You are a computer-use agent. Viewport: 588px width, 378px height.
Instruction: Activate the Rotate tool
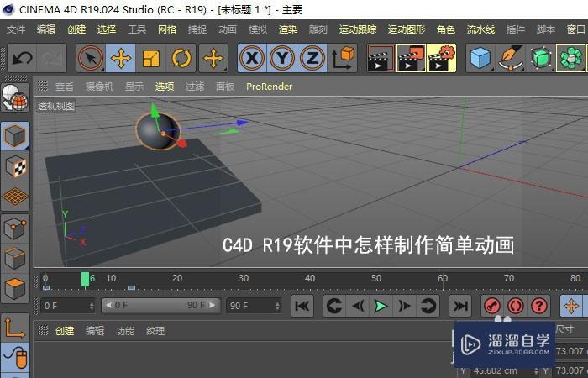coord(181,58)
